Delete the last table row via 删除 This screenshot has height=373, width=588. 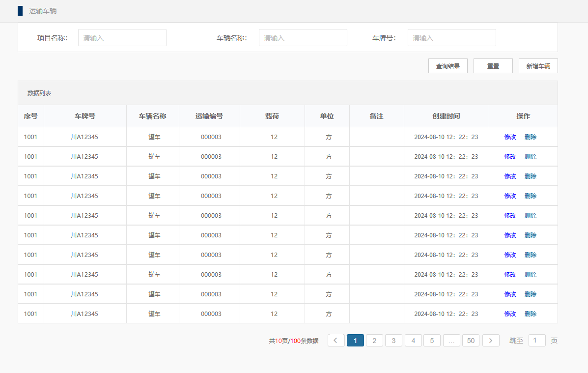point(531,314)
